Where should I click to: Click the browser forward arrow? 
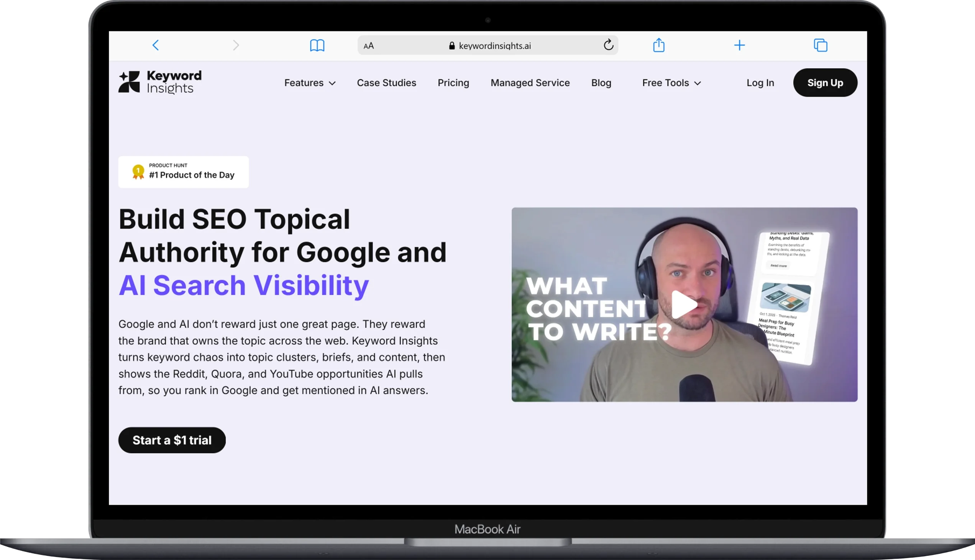tap(236, 45)
